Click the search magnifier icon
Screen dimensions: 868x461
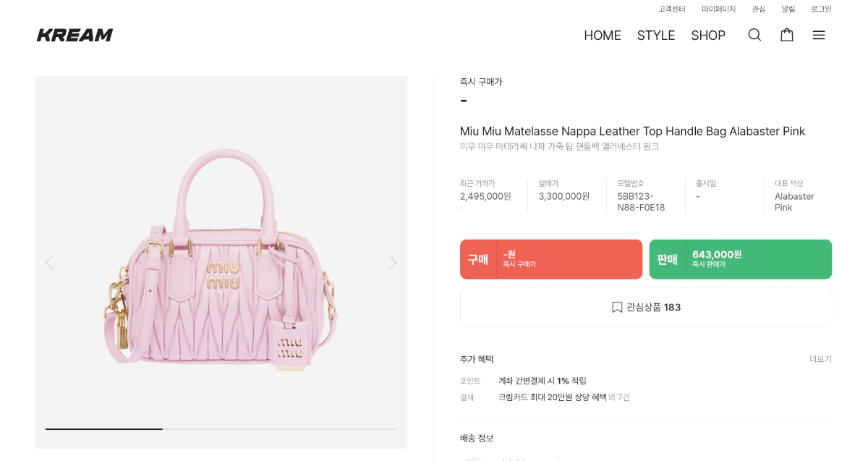754,35
